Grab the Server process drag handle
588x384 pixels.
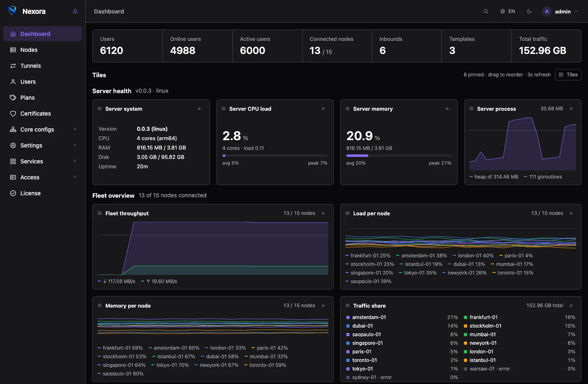pyautogui.click(x=471, y=109)
